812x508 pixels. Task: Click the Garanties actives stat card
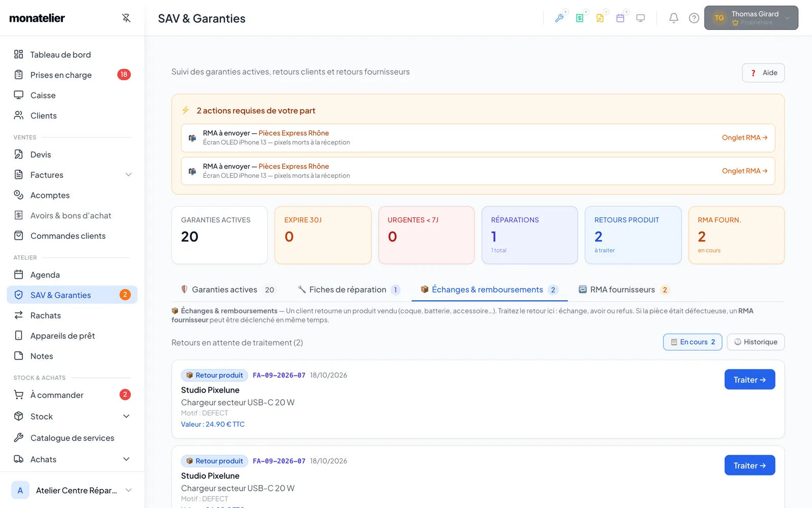(220, 235)
